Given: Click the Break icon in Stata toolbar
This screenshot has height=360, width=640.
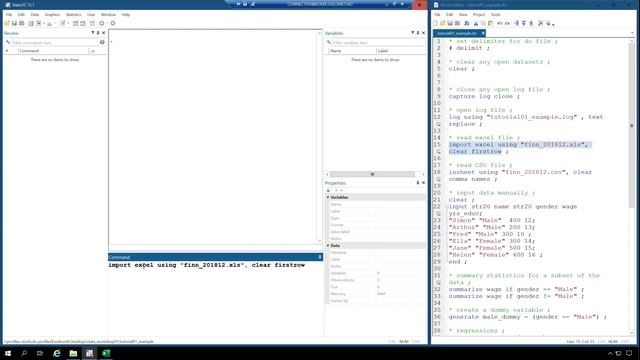Looking at the screenshot, I should pos(113,23).
